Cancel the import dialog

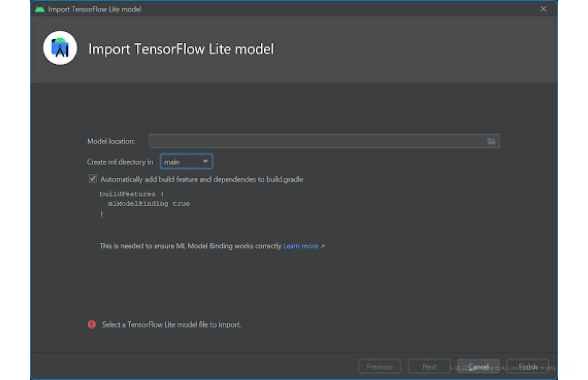479,367
